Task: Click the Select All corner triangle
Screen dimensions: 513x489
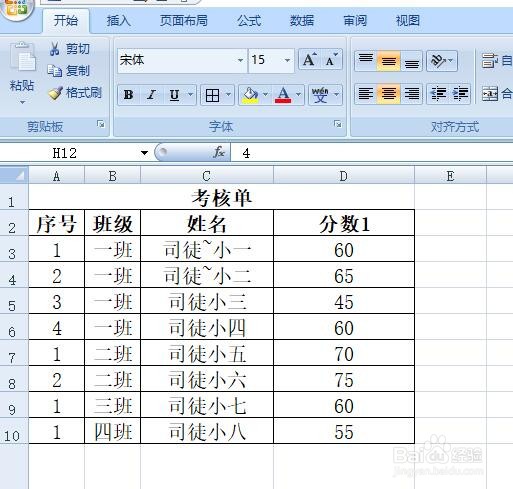Action: pos(14,175)
